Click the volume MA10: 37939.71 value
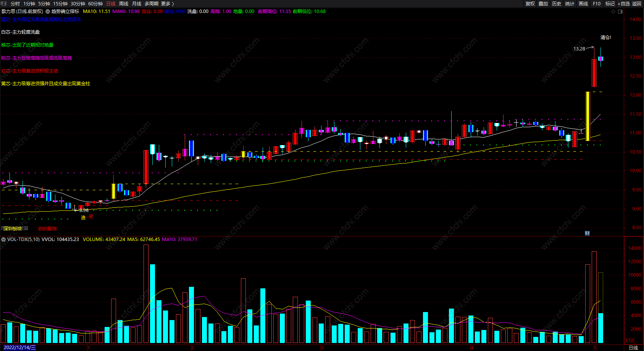Viewport: 644px width, 351px height. pyautogui.click(x=180, y=239)
